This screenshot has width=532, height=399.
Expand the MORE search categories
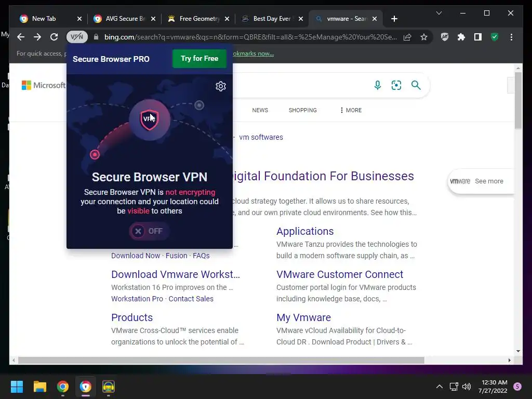pyautogui.click(x=351, y=110)
